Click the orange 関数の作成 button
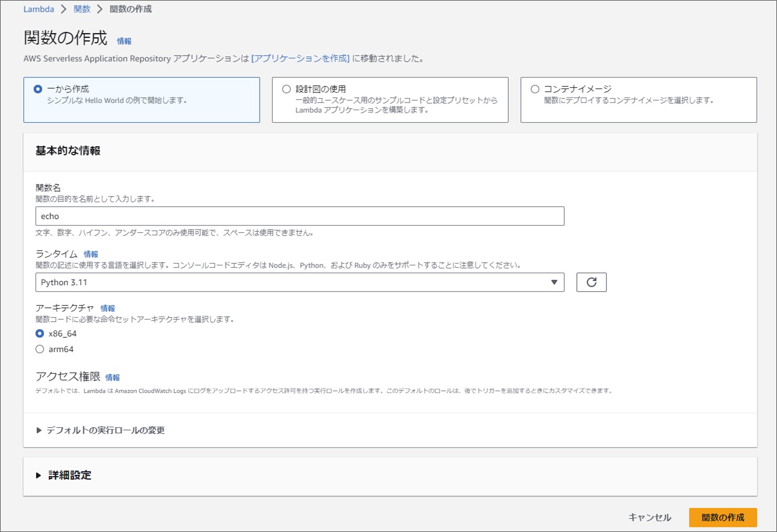The image size is (777, 532). 723,518
